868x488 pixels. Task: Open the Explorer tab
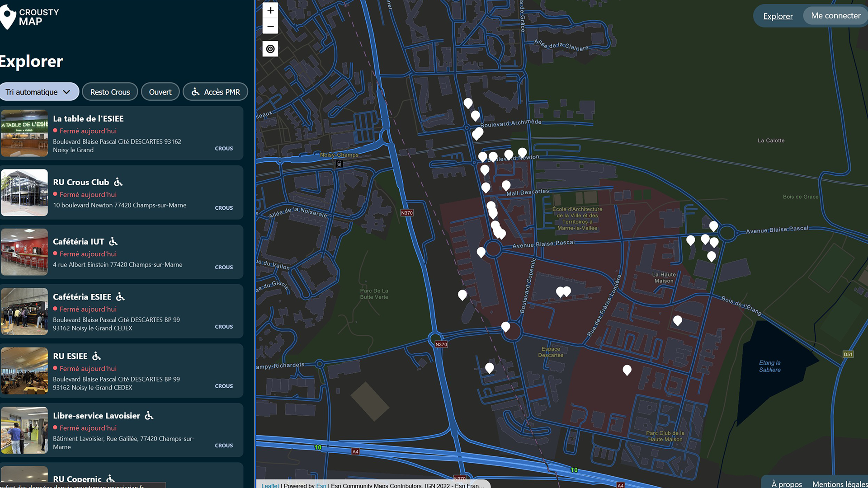tap(778, 16)
